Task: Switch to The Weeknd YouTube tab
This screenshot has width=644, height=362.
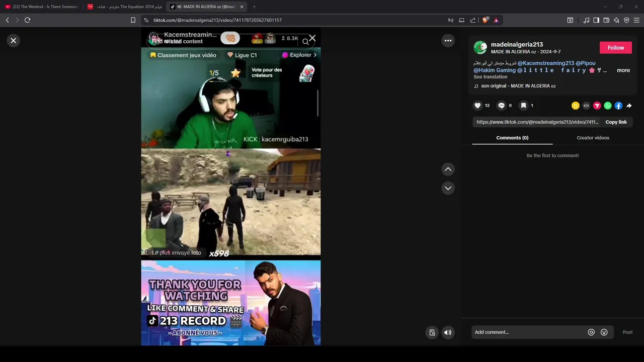Action: (x=41, y=7)
